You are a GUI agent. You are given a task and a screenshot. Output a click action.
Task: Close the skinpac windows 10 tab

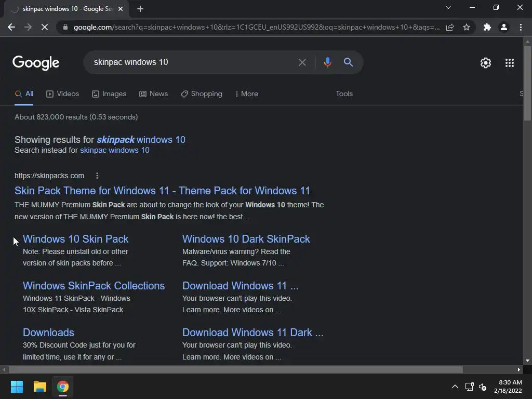pos(121,9)
